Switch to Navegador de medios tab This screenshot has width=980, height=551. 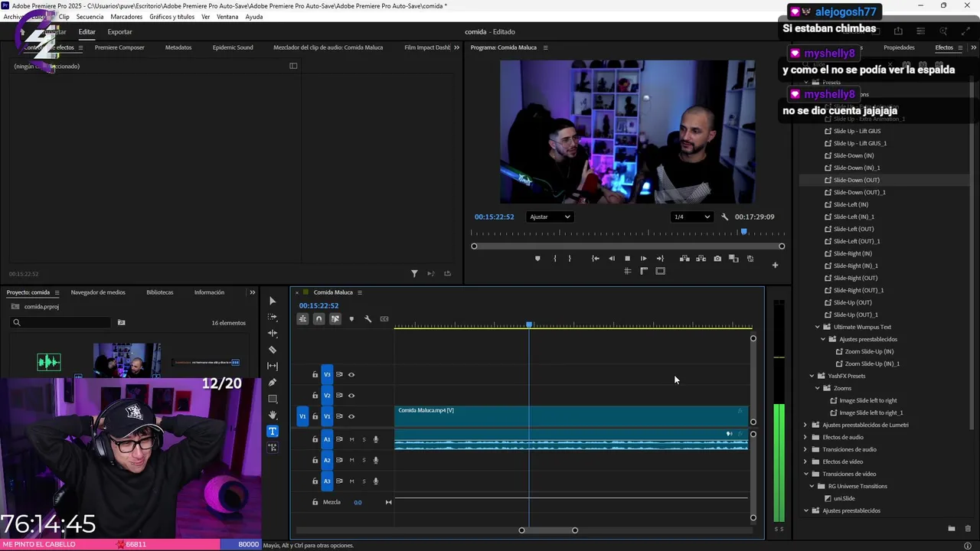click(x=98, y=292)
